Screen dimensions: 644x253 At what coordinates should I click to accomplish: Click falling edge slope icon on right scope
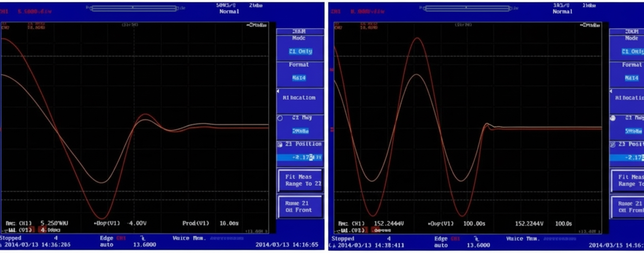coord(476,238)
